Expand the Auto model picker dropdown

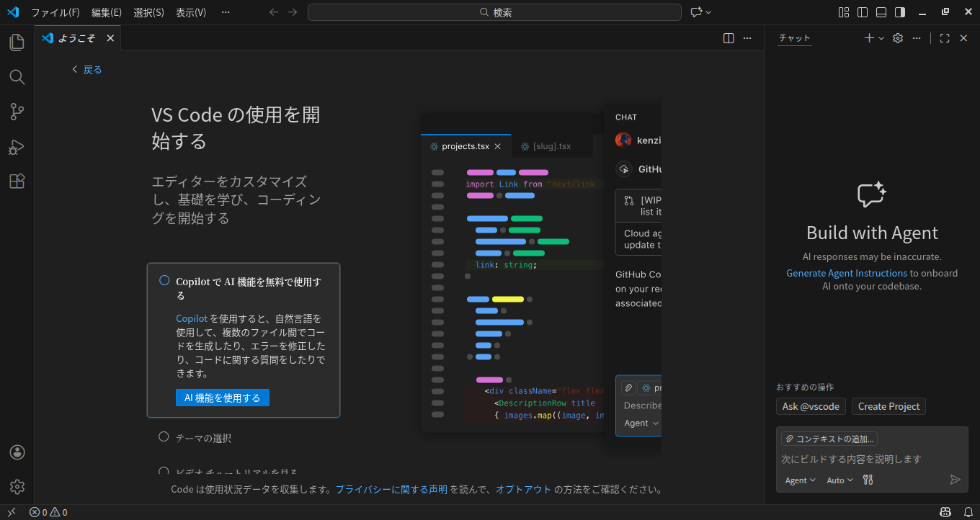coord(839,480)
